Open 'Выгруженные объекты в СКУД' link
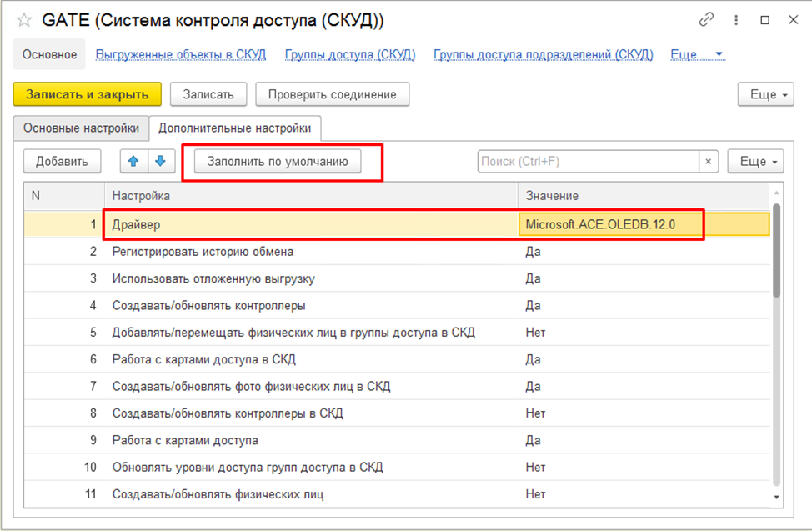The height and width of the screenshot is (531, 812). tap(181, 54)
